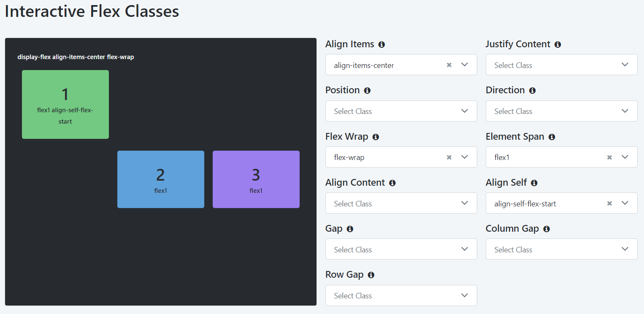Clear the align-self-flex-start selection
Viewport: 644px width, 314px height.
609,203
